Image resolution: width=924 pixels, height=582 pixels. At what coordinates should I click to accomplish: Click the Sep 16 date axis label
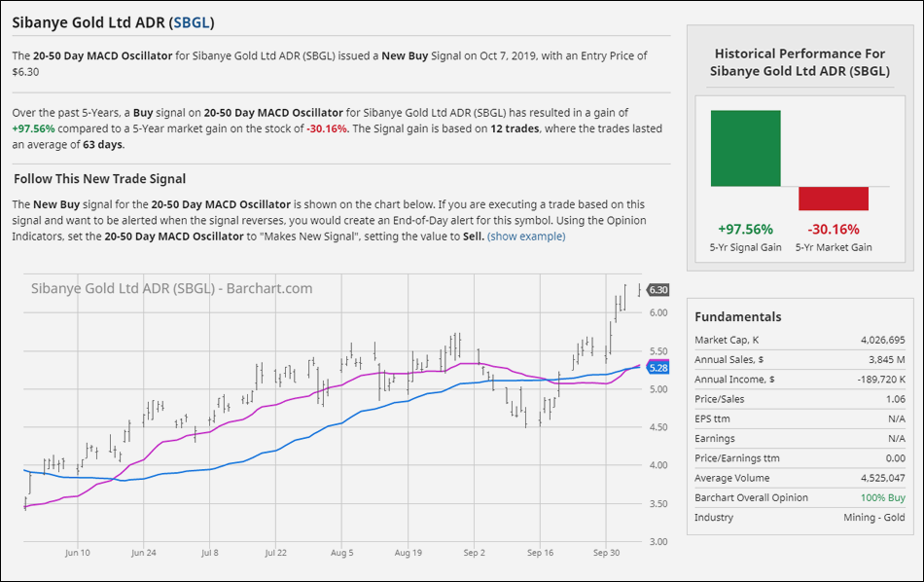click(x=541, y=553)
